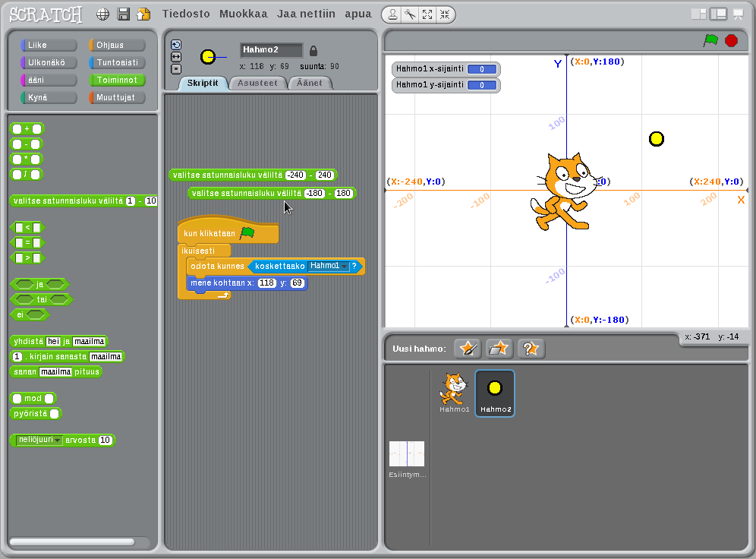Image resolution: width=756 pixels, height=559 pixels.
Task: Switch to full stage layout
Action: 718,14
